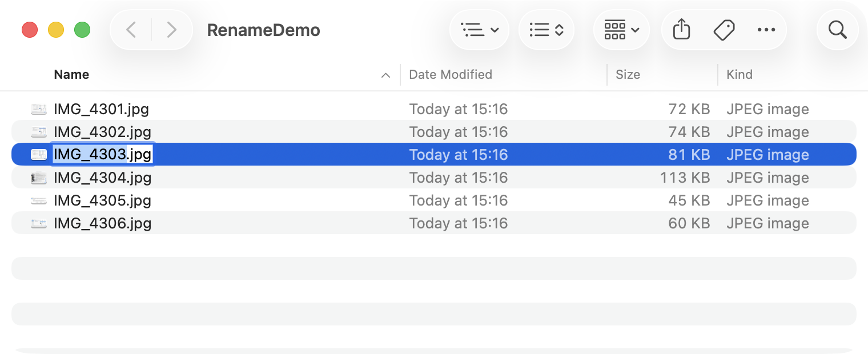
Task: Click inside the IMG_4303.jpg rename field
Action: [102, 155]
